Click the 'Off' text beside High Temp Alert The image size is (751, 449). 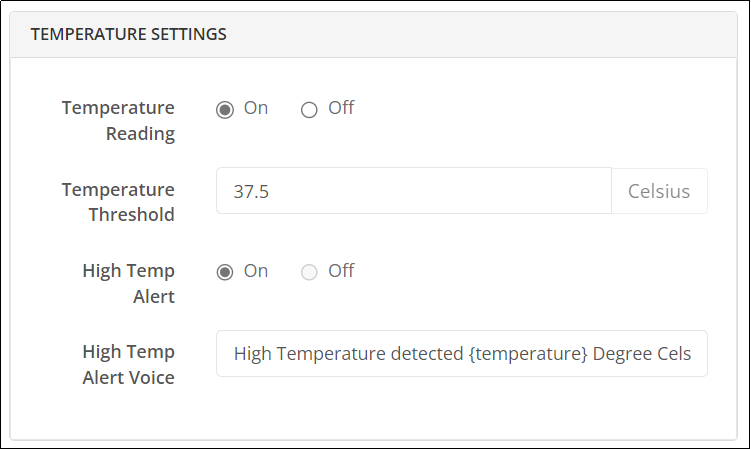point(341,271)
